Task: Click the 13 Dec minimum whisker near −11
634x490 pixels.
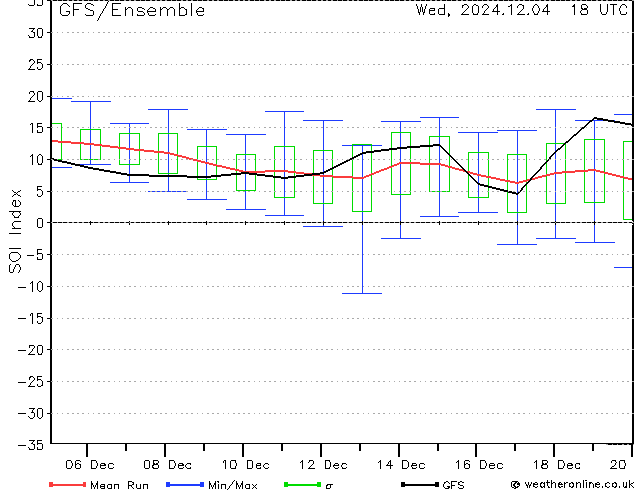Action: tap(362, 294)
